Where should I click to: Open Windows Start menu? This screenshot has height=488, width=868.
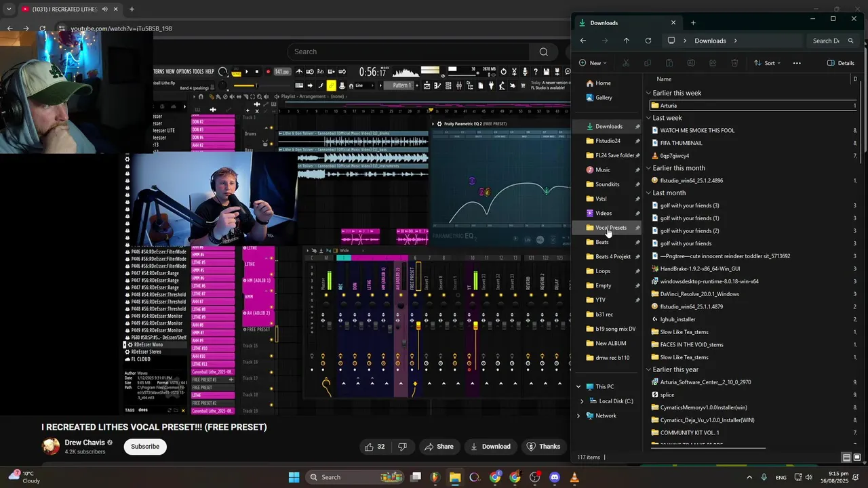click(294, 477)
